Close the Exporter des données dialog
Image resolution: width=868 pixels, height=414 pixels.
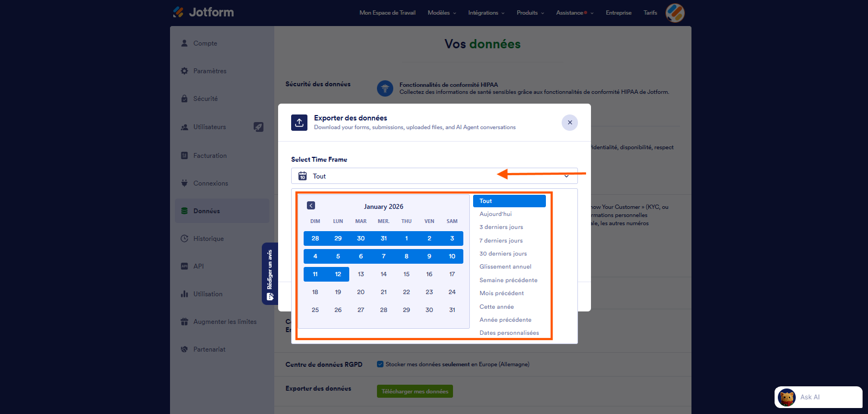[570, 123]
